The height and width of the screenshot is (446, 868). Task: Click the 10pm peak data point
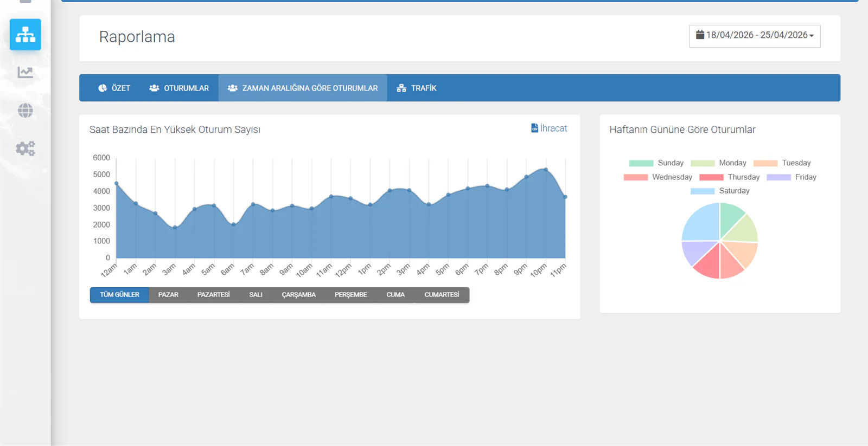546,170
